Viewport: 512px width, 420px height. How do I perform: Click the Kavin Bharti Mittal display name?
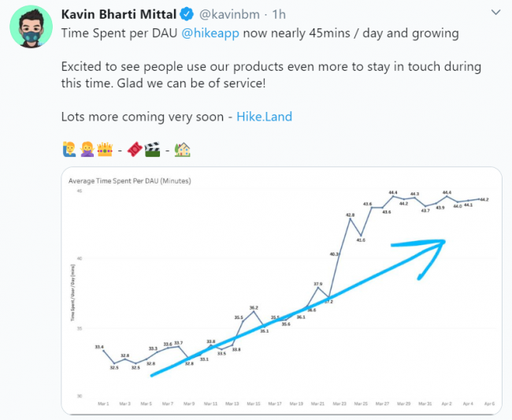click(119, 14)
